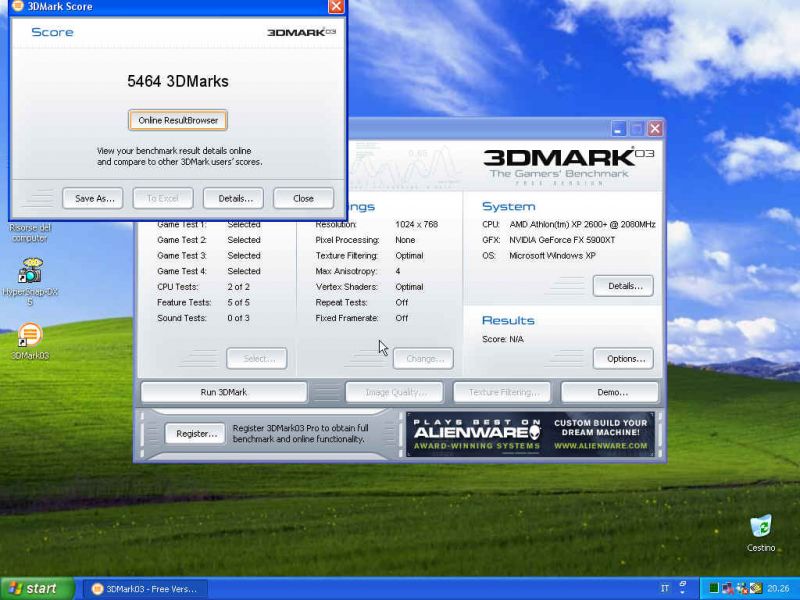Screen dimensions: 800x600
Task: Click the Close button in Score window
Action: (x=304, y=198)
